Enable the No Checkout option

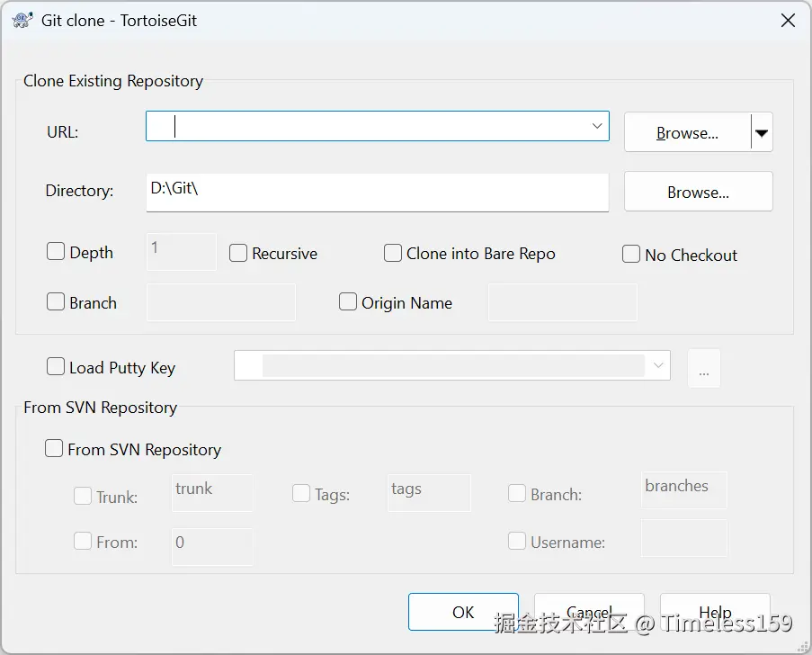630,254
